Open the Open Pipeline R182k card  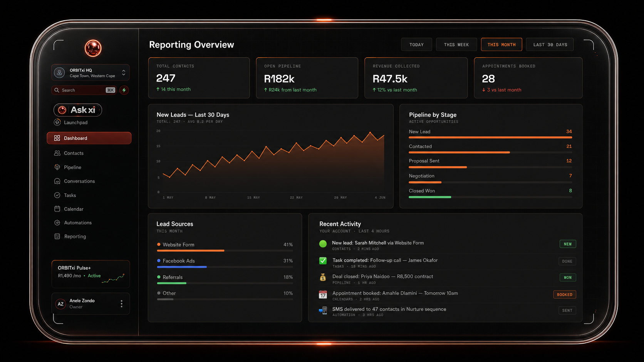307,78
